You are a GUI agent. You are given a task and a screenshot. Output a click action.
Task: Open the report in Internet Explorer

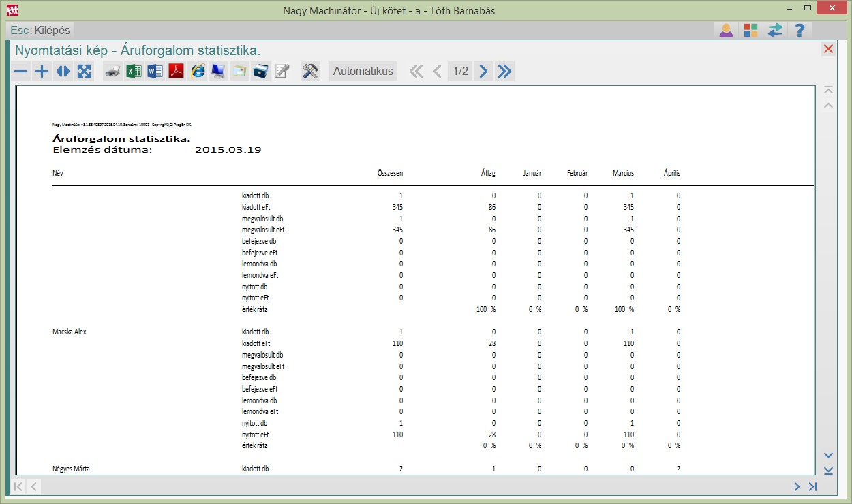coord(198,72)
